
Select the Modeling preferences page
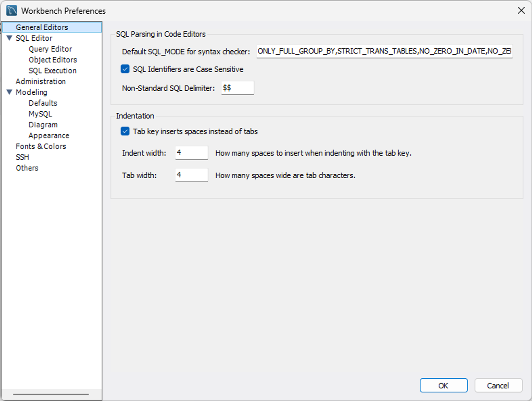(31, 92)
